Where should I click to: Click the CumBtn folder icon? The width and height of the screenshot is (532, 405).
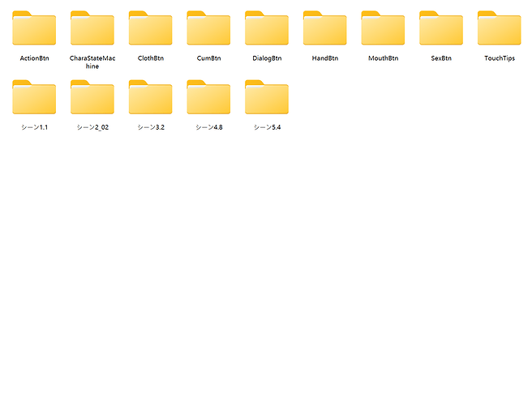(x=208, y=28)
